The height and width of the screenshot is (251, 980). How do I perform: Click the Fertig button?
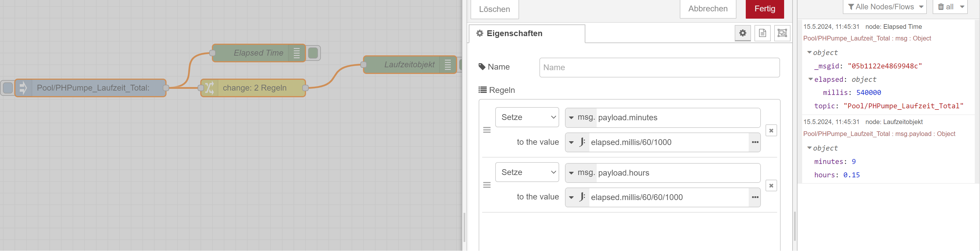coord(764,9)
